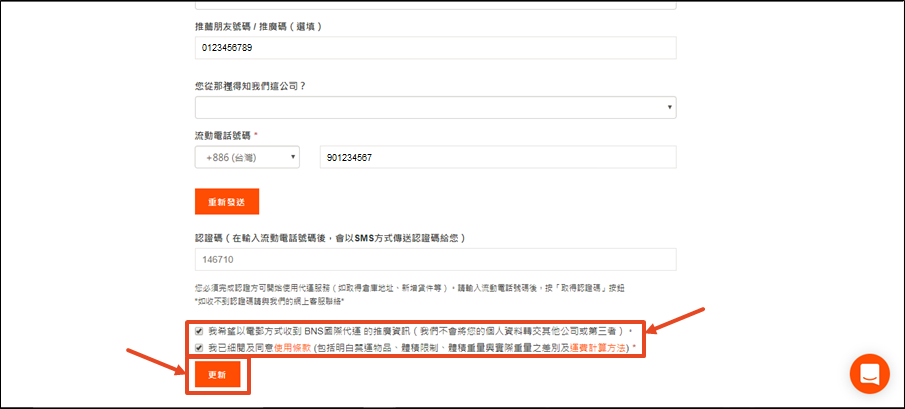
Task: Expand the '您從那裡得知我們這公司' dropdown
Action: pyautogui.click(x=435, y=107)
